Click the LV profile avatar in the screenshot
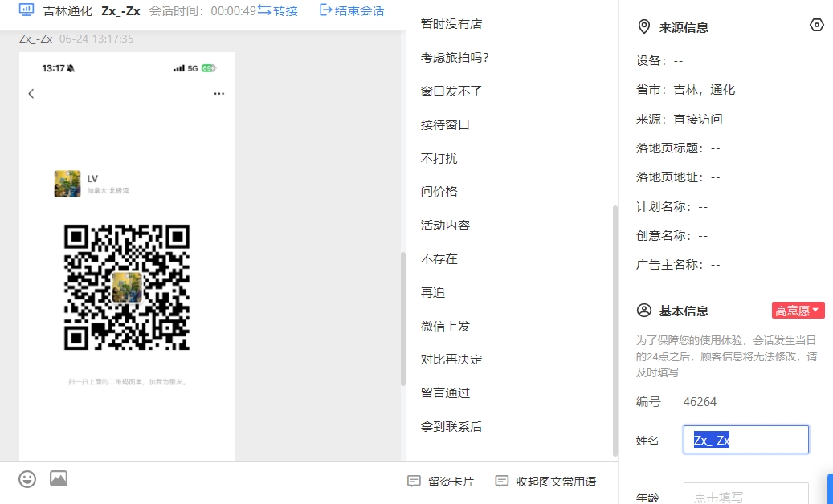 (67, 184)
